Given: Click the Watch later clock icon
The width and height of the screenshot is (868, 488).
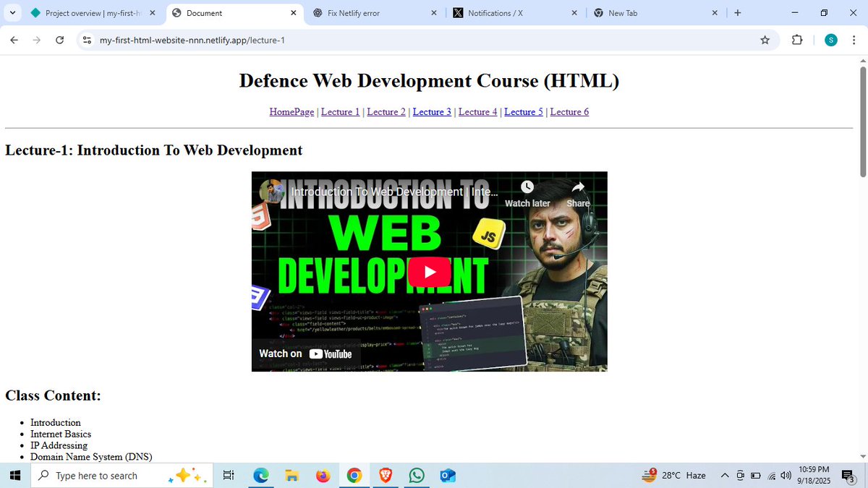Looking at the screenshot, I should click(527, 187).
